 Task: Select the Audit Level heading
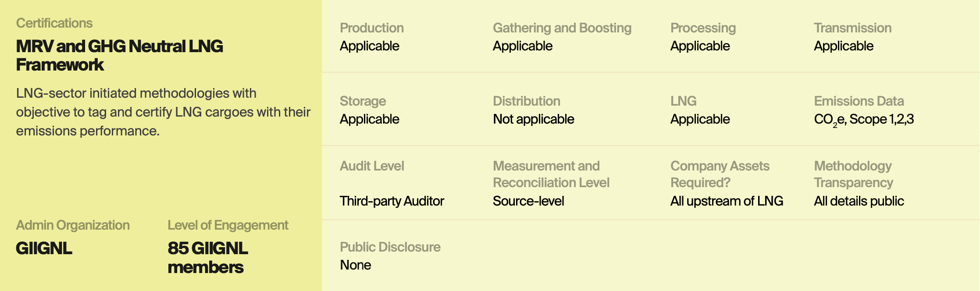click(x=372, y=166)
